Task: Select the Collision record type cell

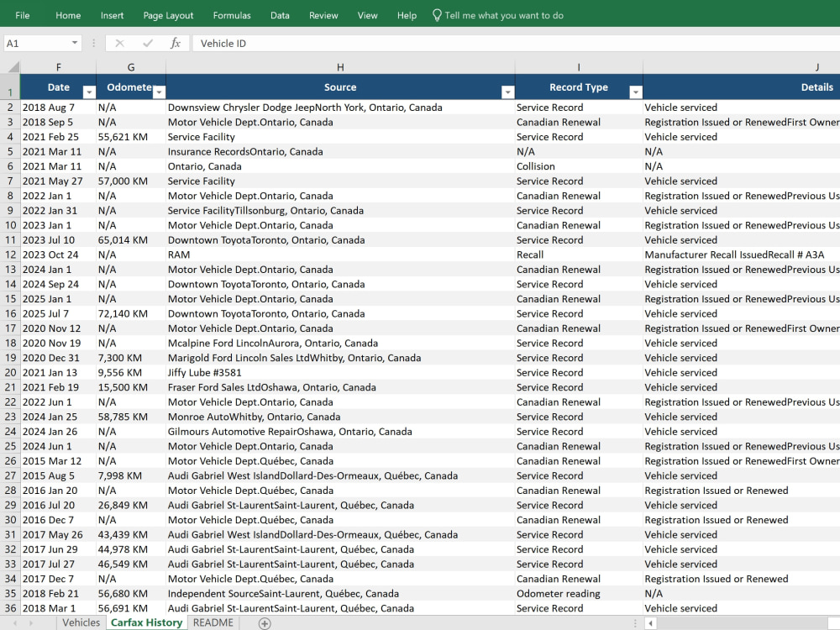Action: 579,166
